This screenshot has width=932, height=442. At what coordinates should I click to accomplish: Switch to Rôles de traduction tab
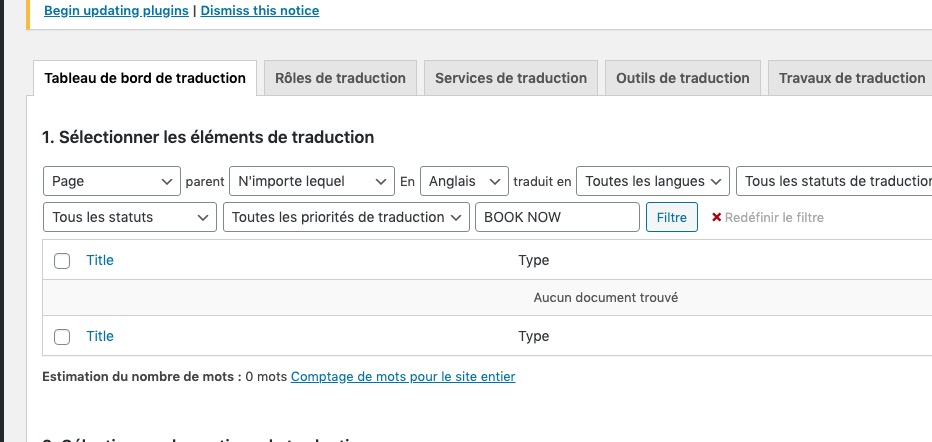(x=340, y=78)
